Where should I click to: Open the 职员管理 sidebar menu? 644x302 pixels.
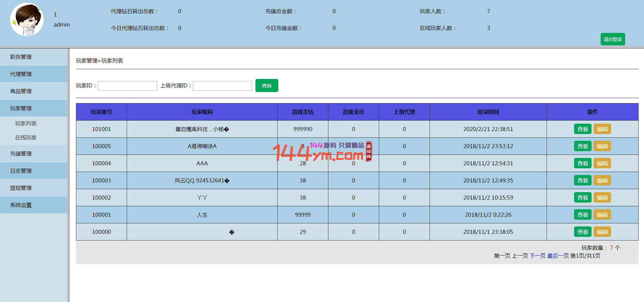coord(21,57)
